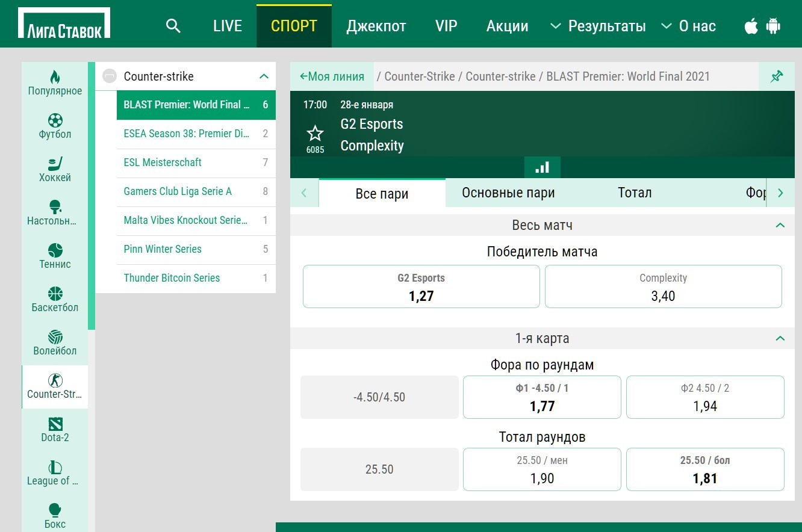Collapse the Counter-strike tournament list
The height and width of the screenshot is (532, 802).
pos(263,76)
